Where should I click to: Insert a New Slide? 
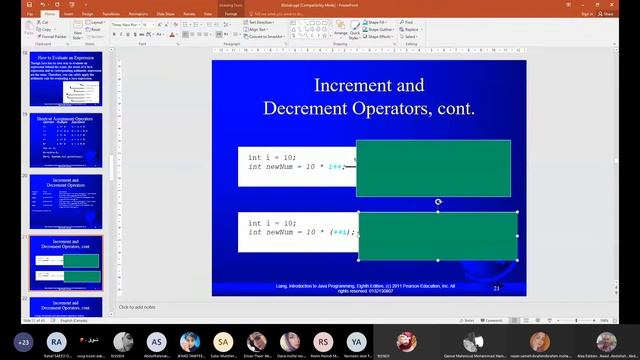pos(78,29)
